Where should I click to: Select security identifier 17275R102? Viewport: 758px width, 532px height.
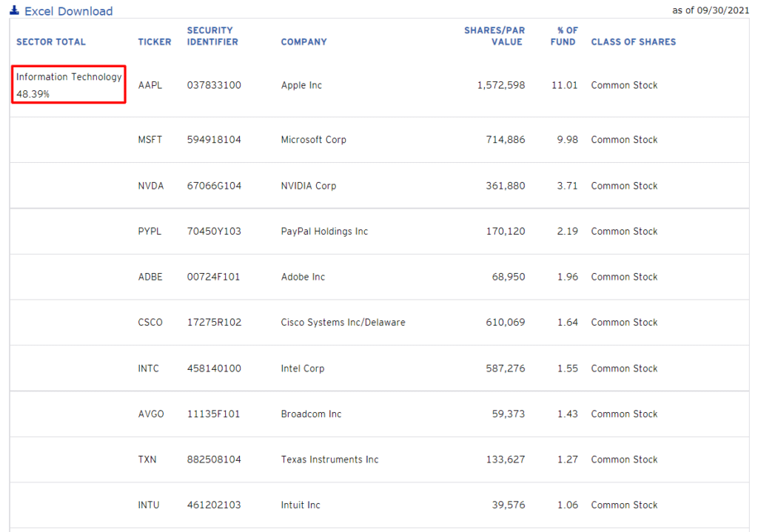tap(214, 323)
